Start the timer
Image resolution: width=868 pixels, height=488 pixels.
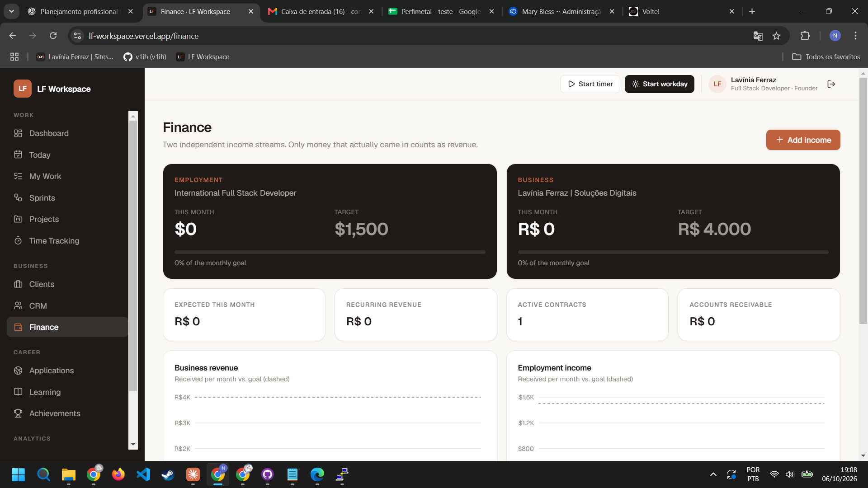(x=590, y=84)
